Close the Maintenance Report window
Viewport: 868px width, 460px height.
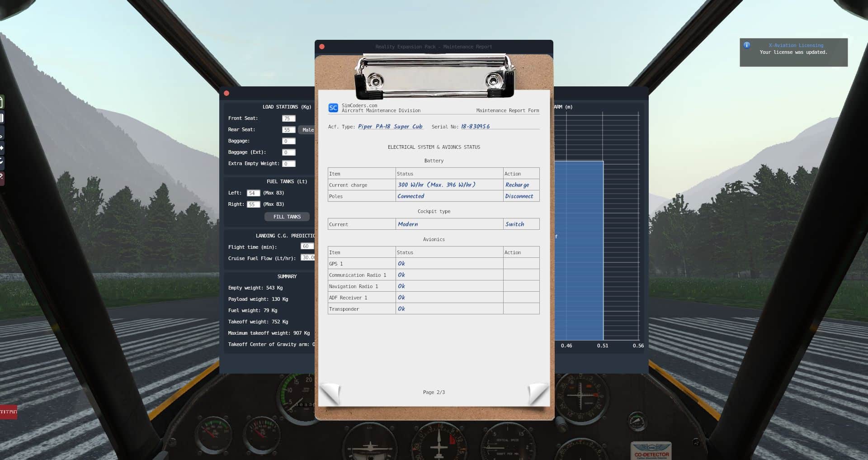[322, 47]
